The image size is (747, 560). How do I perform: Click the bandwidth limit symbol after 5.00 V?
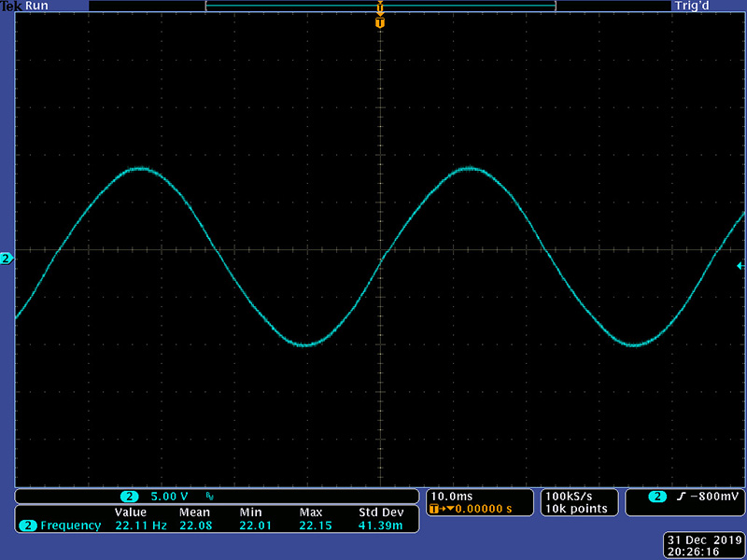coord(209,496)
